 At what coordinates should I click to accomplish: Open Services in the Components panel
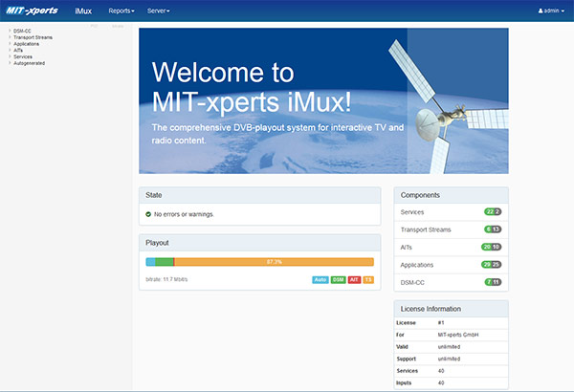(x=451, y=212)
